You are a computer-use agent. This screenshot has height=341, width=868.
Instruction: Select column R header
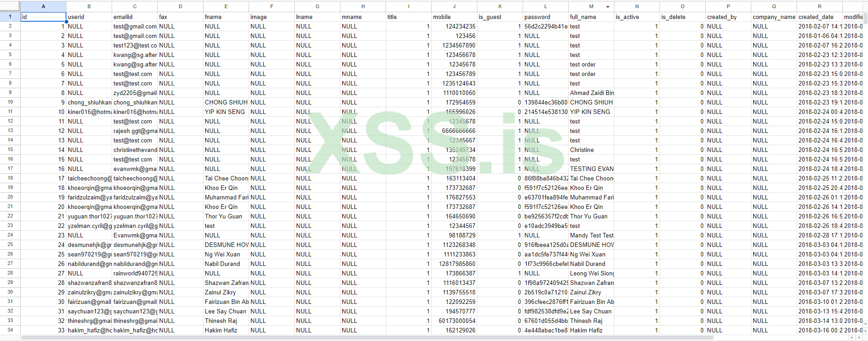[820, 6]
